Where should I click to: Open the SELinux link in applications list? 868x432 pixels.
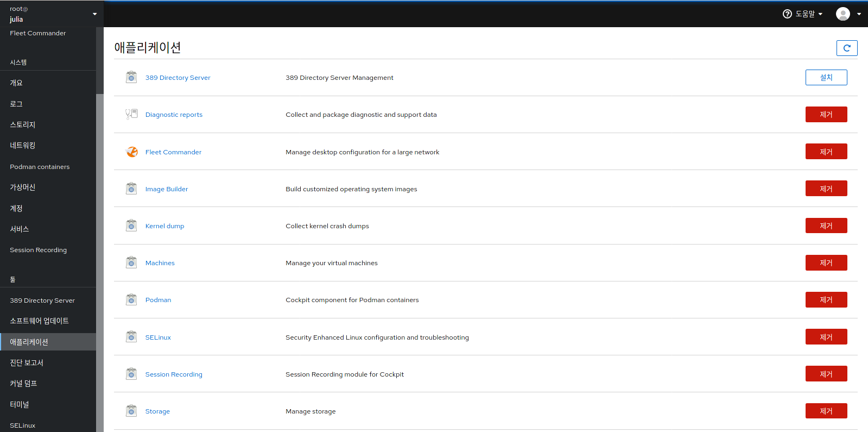(158, 337)
